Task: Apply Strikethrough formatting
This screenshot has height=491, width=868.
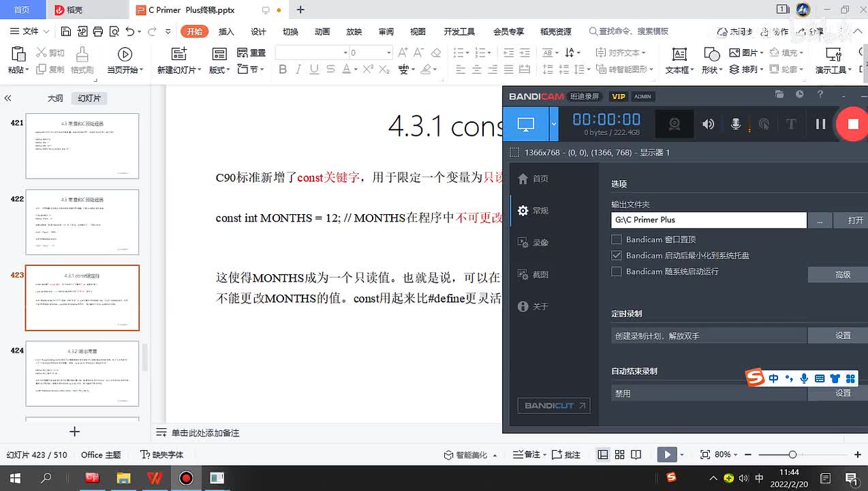Action: (330, 69)
